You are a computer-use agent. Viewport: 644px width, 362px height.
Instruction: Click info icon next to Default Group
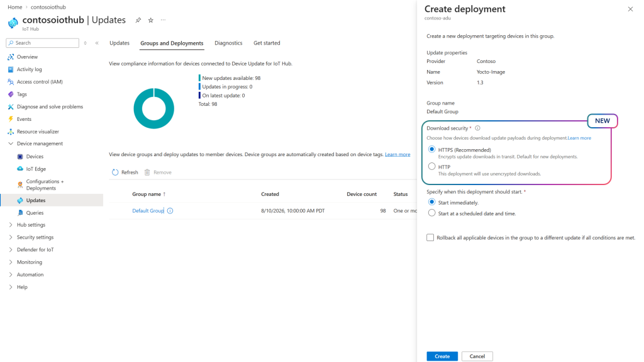pos(170,211)
